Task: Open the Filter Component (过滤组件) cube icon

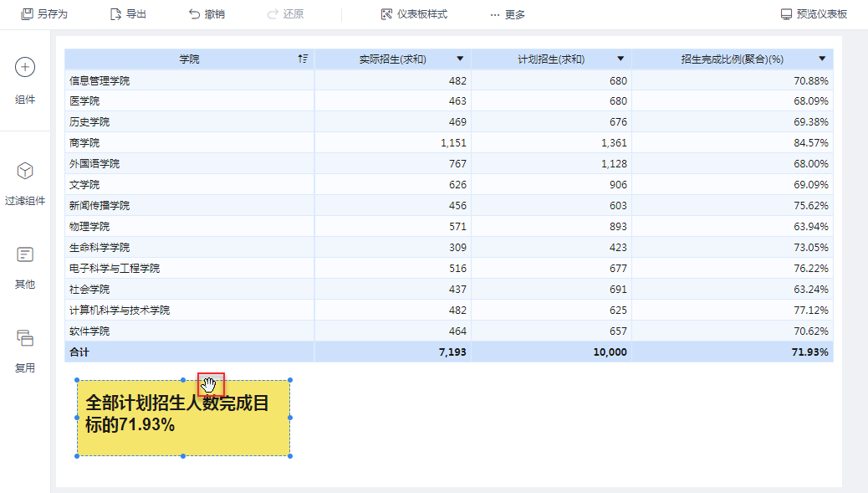Action: (25, 171)
